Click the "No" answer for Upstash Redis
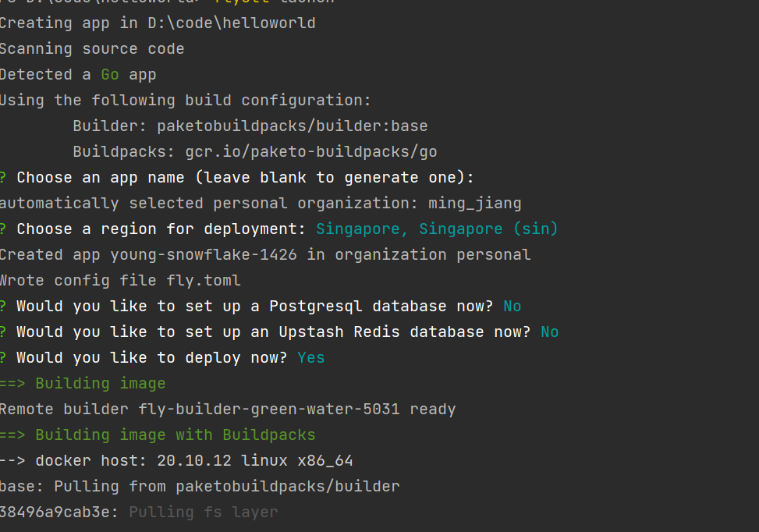This screenshot has width=759, height=532. [550, 332]
